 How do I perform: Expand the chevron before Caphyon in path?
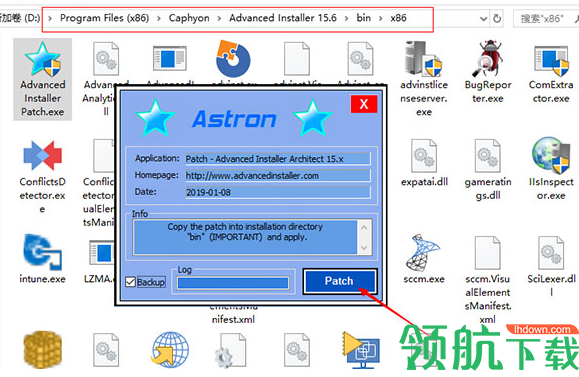[159, 18]
